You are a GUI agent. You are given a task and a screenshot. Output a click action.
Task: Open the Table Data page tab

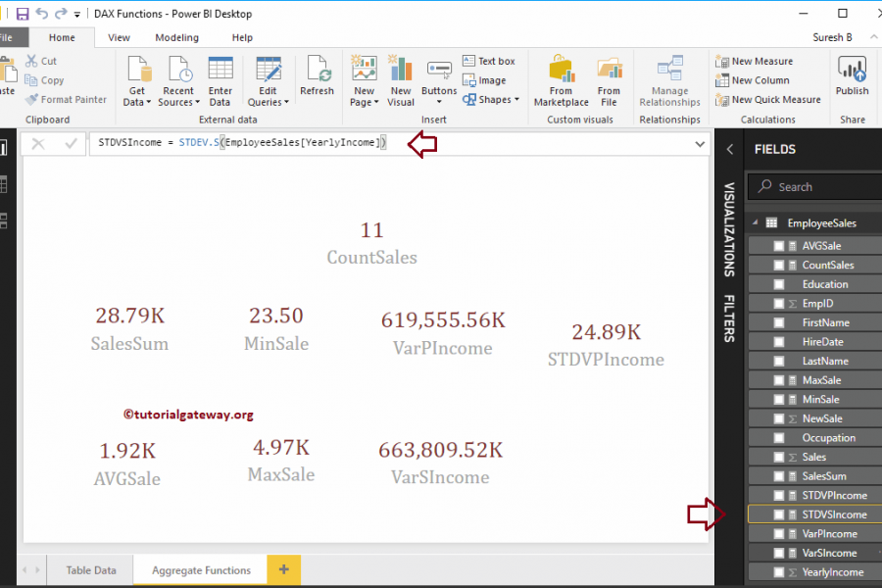(x=91, y=569)
